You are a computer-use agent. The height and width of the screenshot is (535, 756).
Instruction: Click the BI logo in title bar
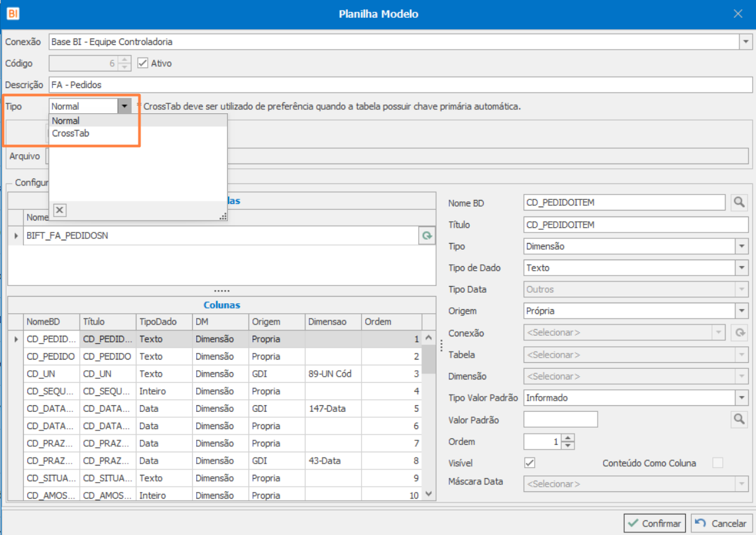point(13,13)
